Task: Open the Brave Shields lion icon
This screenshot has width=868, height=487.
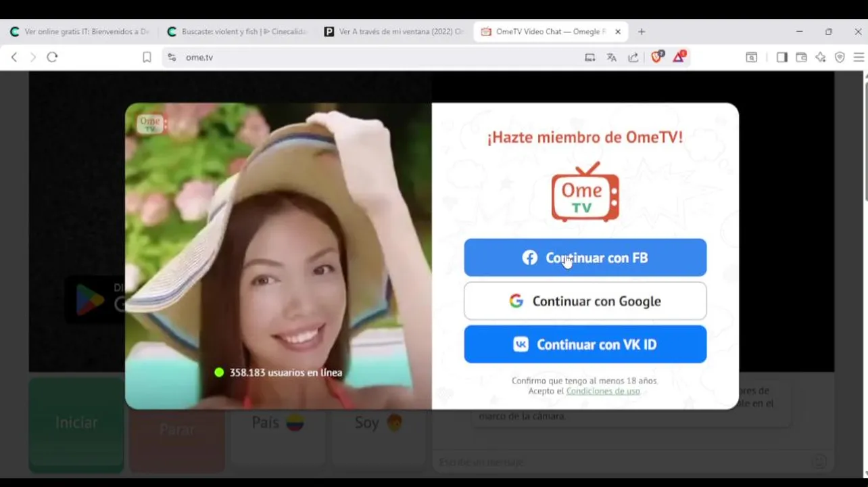Action: (656, 57)
